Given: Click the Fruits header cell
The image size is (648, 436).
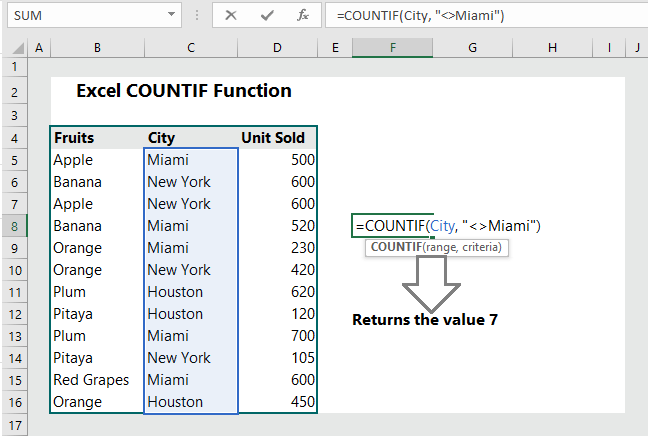Looking at the screenshot, I should tap(97, 138).
